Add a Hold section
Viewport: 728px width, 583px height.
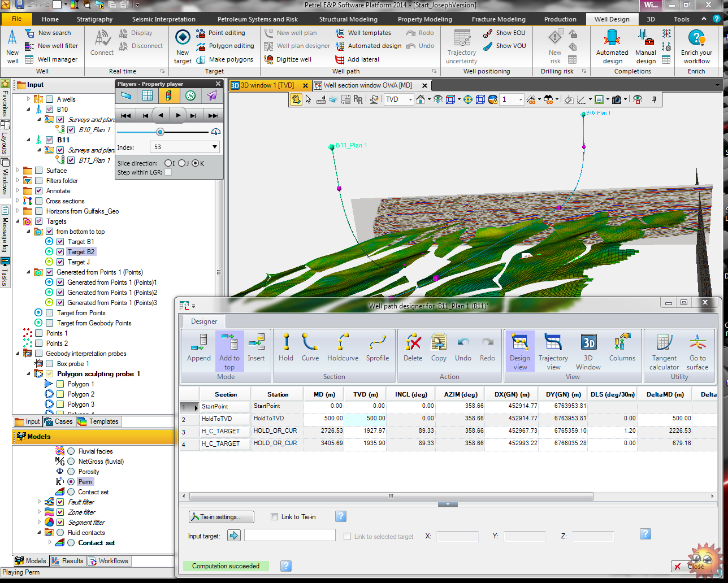[x=286, y=348]
